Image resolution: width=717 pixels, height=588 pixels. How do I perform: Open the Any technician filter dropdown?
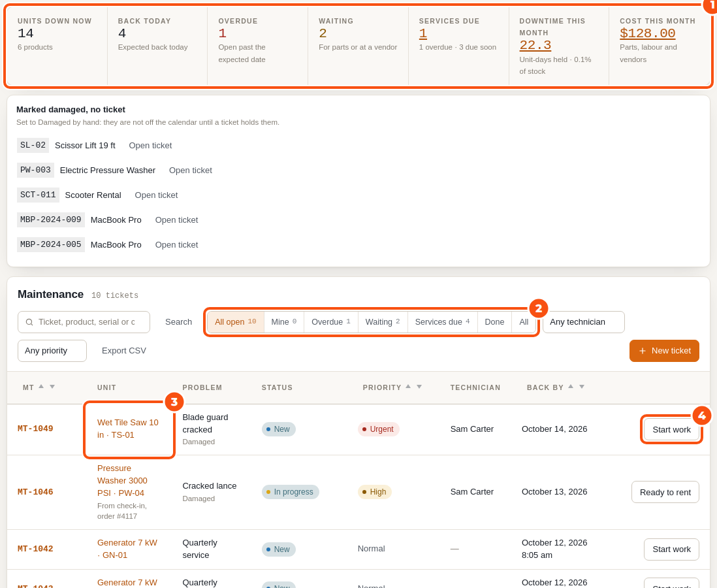tap(584, 322)
